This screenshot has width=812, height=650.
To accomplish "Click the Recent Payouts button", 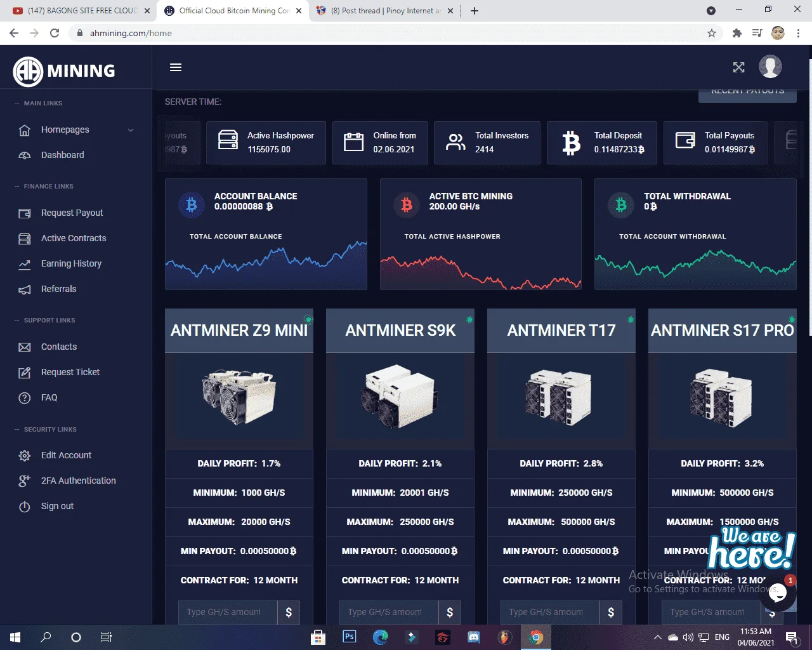I will click(747, 94).
